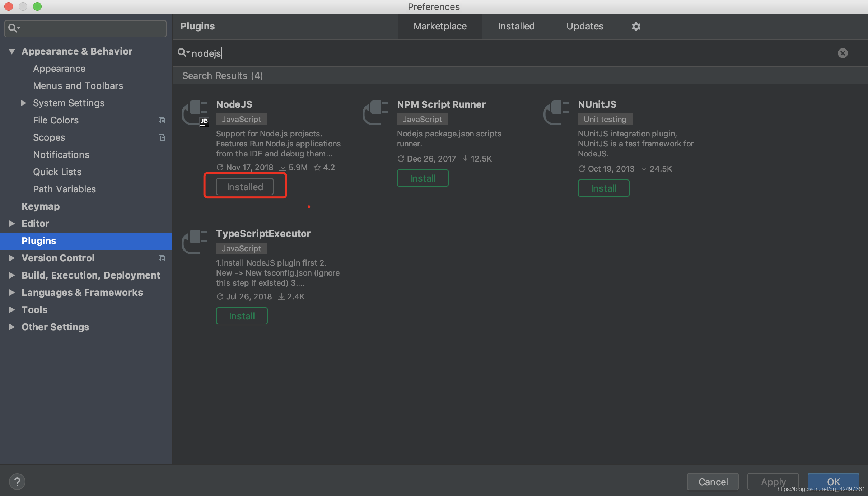Click JavaScript tag under TypeScriptExecutor
The image size is (868, 496).
point(241,248)
